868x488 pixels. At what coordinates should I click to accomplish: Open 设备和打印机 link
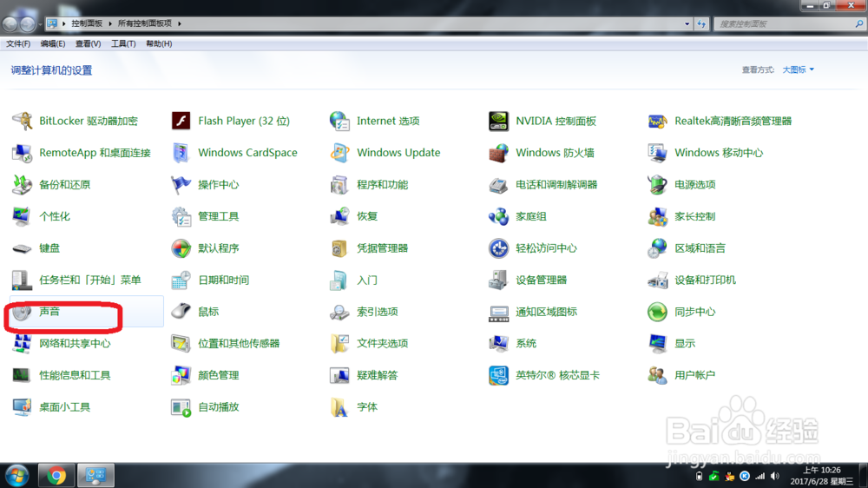click(x=705, y=280)
